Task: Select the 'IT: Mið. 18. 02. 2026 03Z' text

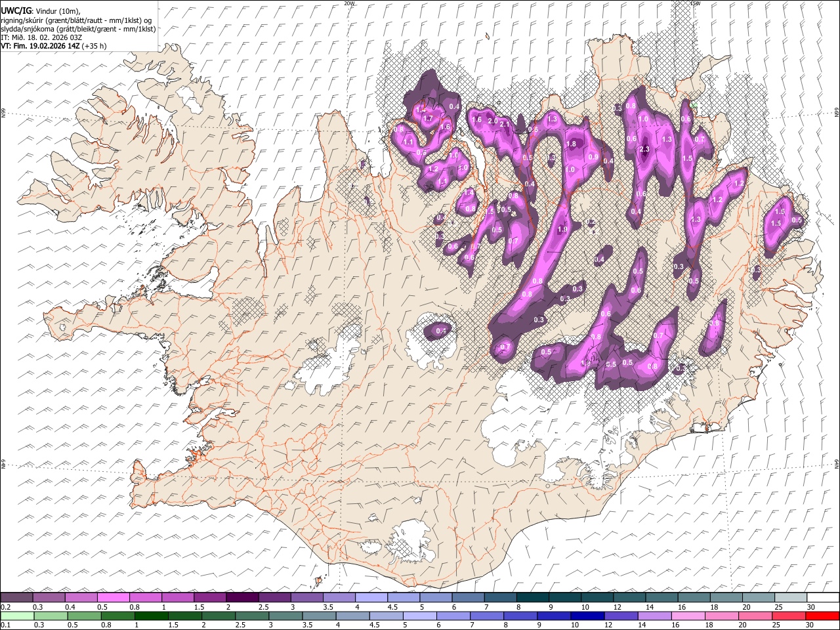Action: pos(41,37)
